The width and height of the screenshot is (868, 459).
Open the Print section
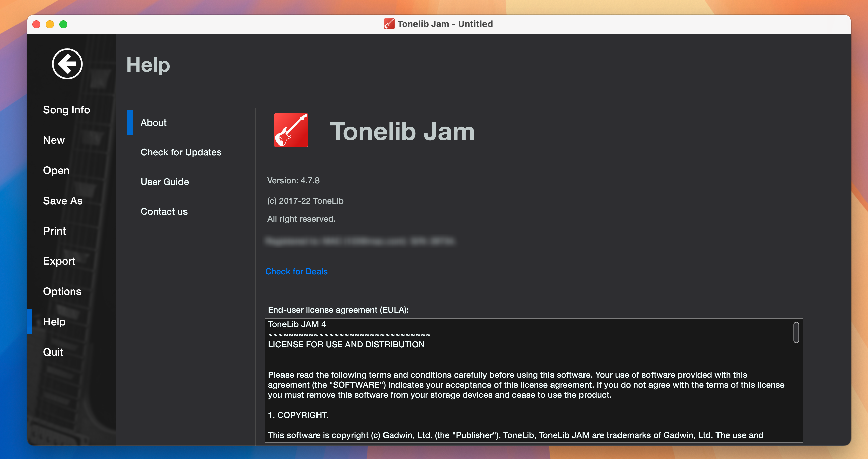click(55, 231)
